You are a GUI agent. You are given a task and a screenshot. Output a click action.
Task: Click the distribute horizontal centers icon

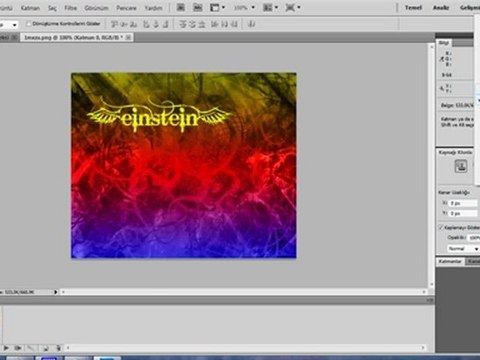coord(224,24)
